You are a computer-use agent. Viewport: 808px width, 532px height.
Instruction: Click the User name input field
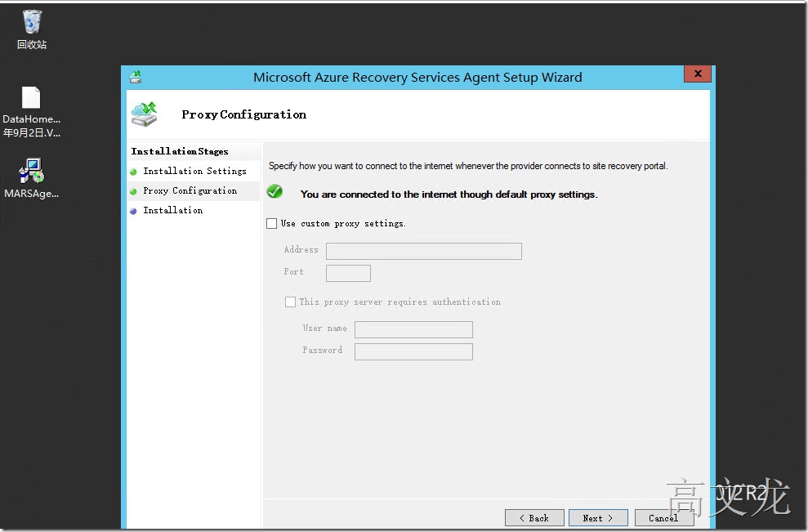point(413,329)
